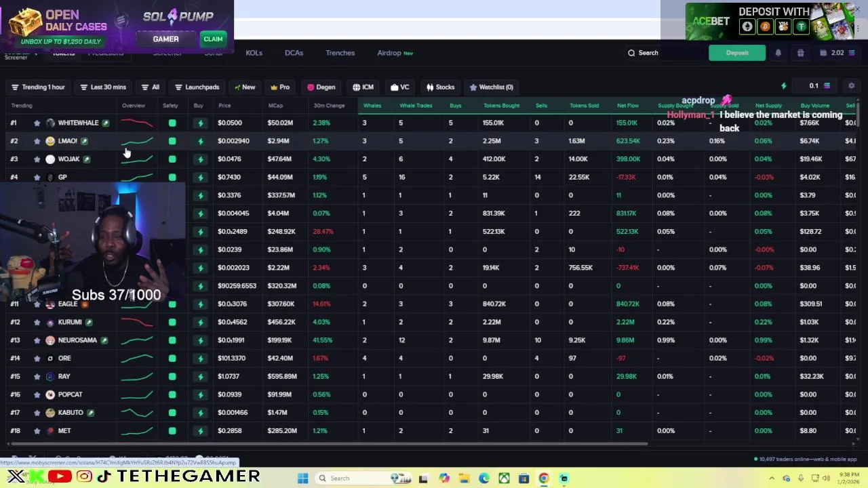Screen dimensions: 868x488
Task: Open the gift rewards icon
Action: click(800, 53)
